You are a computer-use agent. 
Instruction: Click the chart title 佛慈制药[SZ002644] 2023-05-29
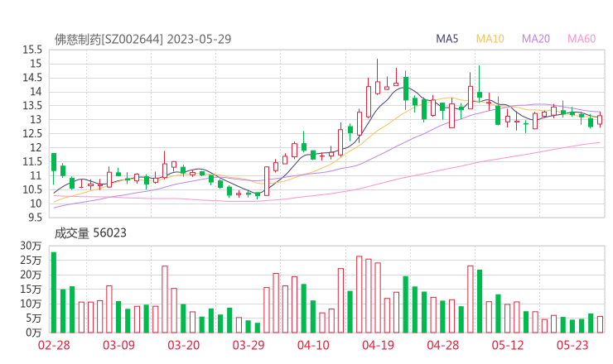click(142, 39)
